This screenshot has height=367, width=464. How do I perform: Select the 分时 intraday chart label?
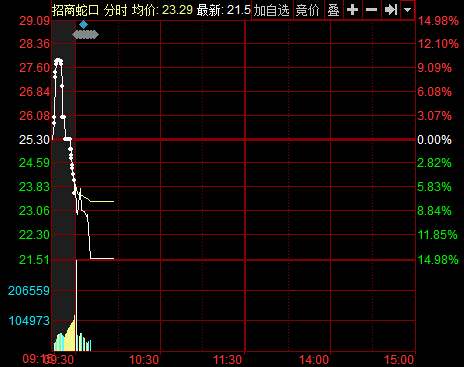(x=115, y=10)
